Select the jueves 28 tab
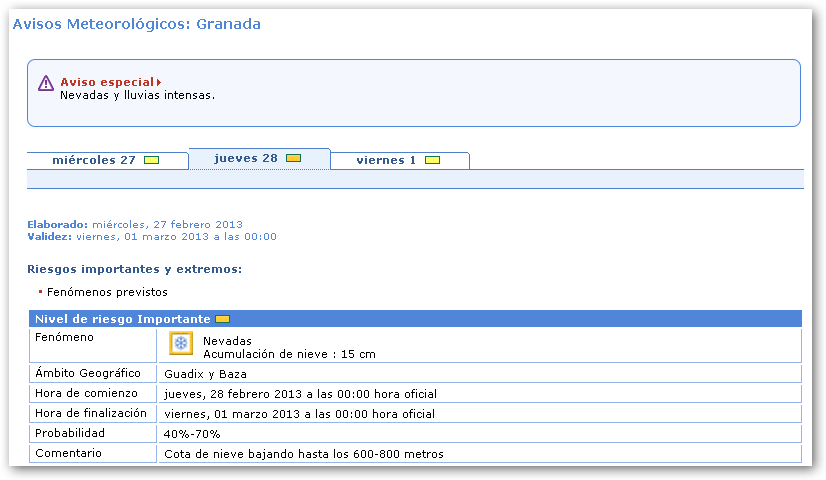Image resolution: width=826 pixels, height=480 pixels. coord(245,158)
